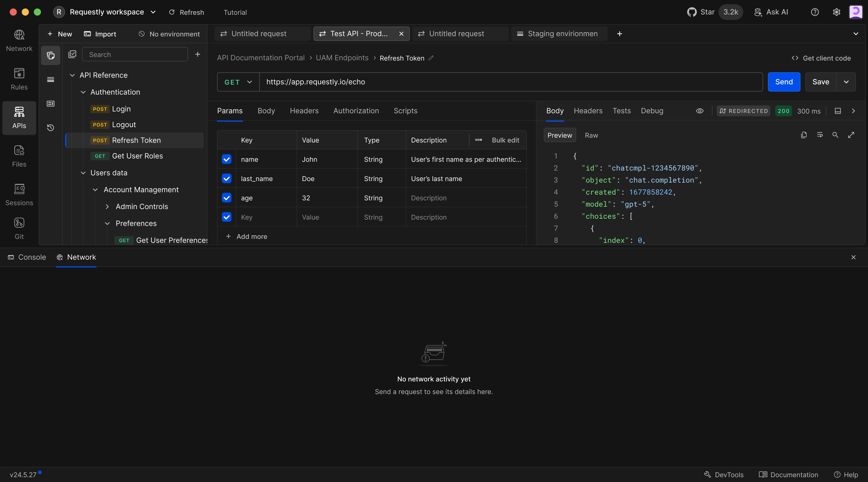Select the Staging environment tab

pyautogui.click(x=559, y=34)
